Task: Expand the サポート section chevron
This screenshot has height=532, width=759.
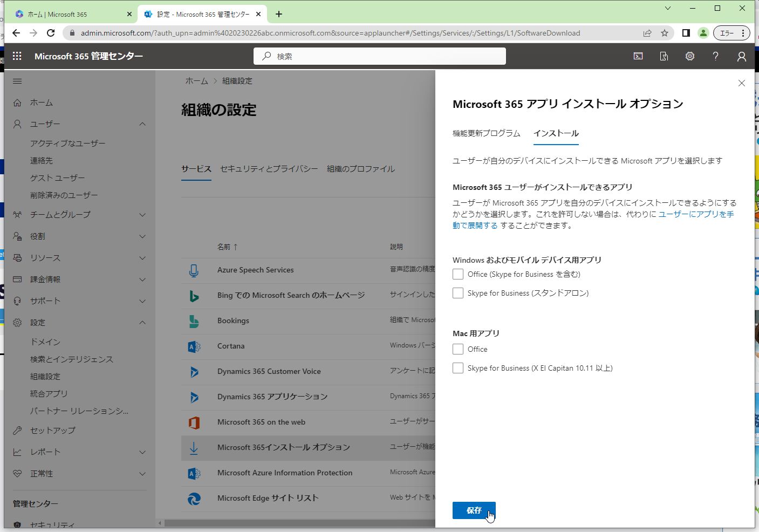Action: (142, 301)
